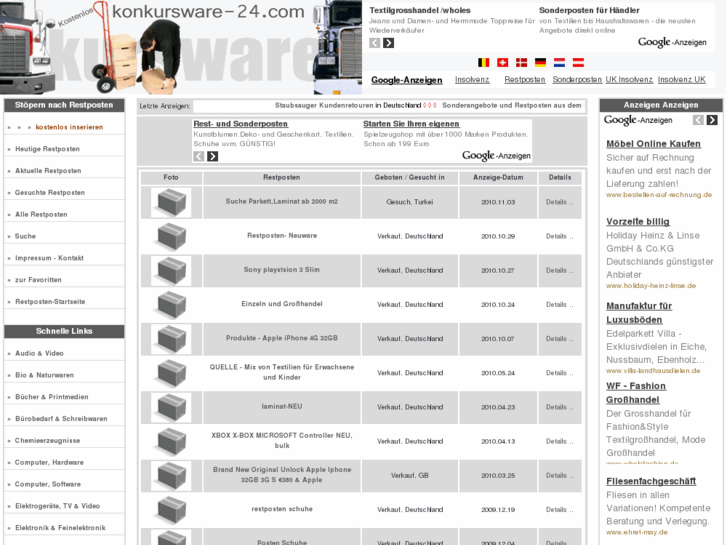This screenshot has width=727, height=545.
Task: Open box photo for Brand New Unlock Iphone
Action: [171, 475]
